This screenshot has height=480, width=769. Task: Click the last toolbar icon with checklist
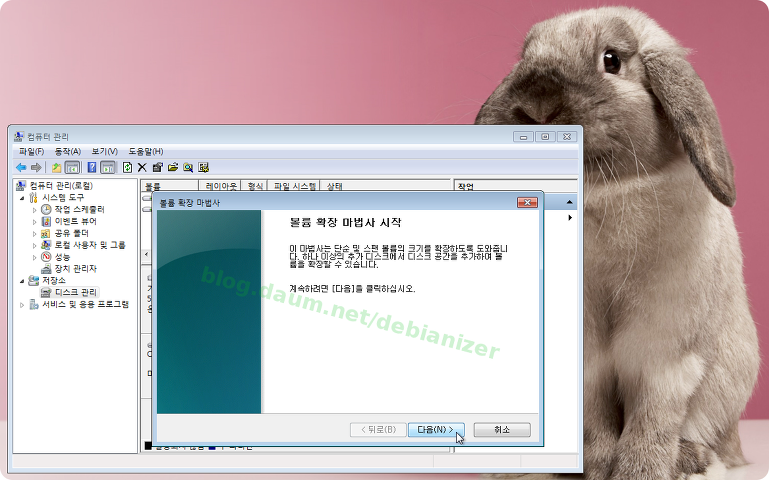click(x=204, y=168)
